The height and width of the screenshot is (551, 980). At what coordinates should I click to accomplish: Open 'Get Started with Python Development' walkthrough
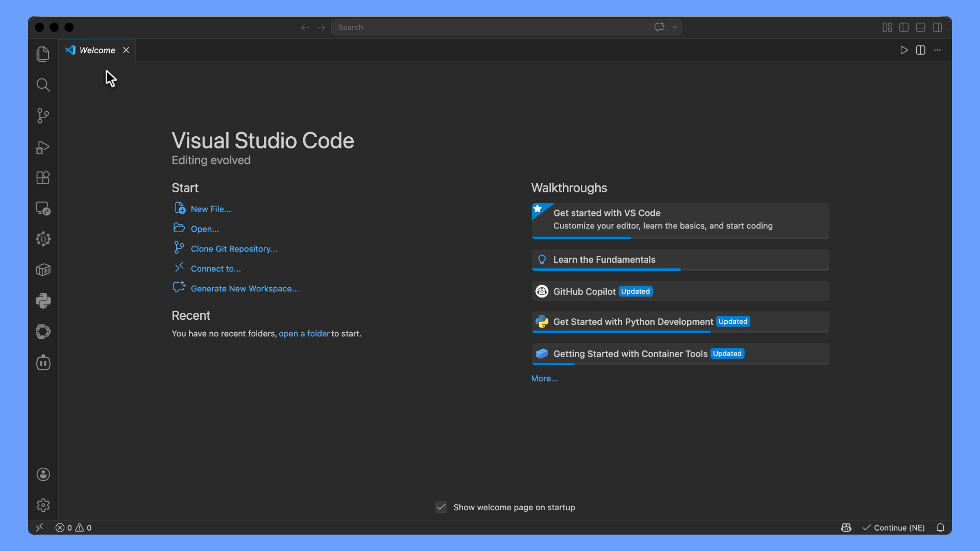tap(680, 322)
